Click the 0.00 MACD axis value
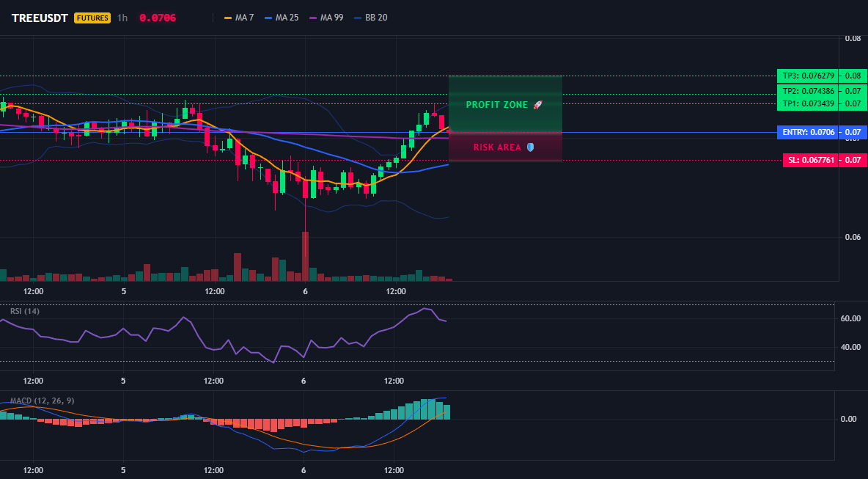Viewport: 868px width, 479px height. point(849,419)
